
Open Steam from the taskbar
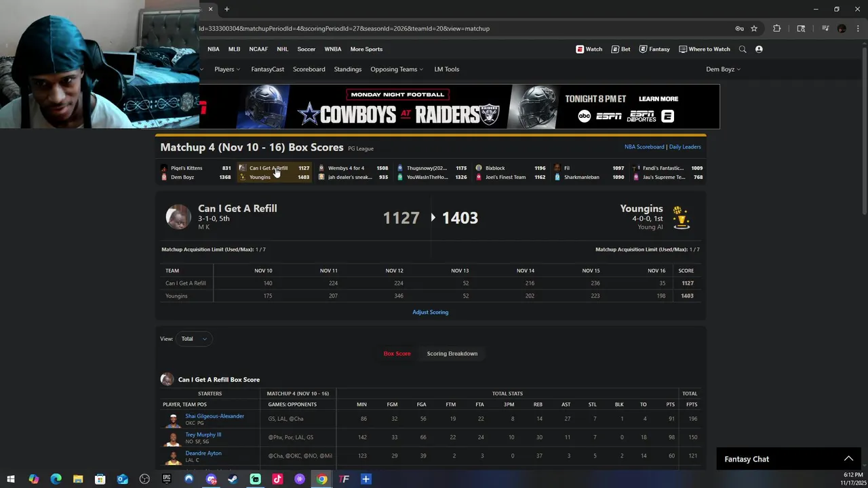click(233, 479)
